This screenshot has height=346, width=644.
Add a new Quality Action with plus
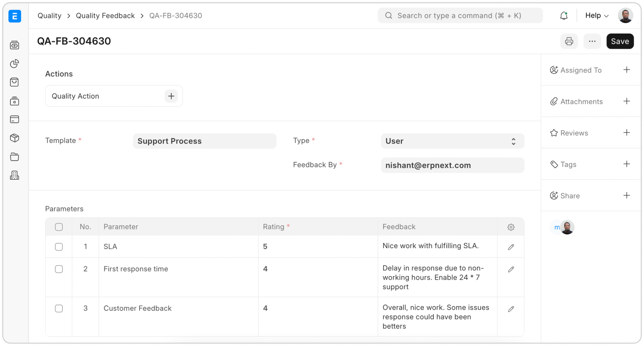pyautogui.click(x=171, y=96)
